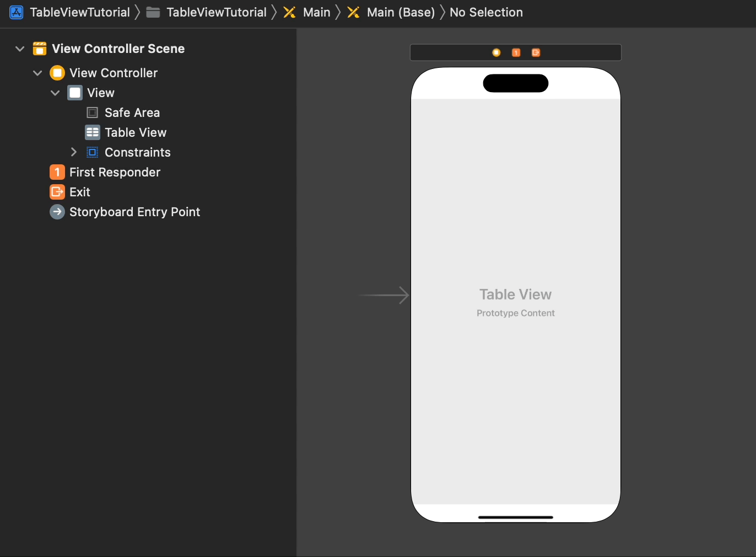The image size is (756, 557).
Task: Collapse the View Controller disclosure arrow
Action: (x=37, y=73)
